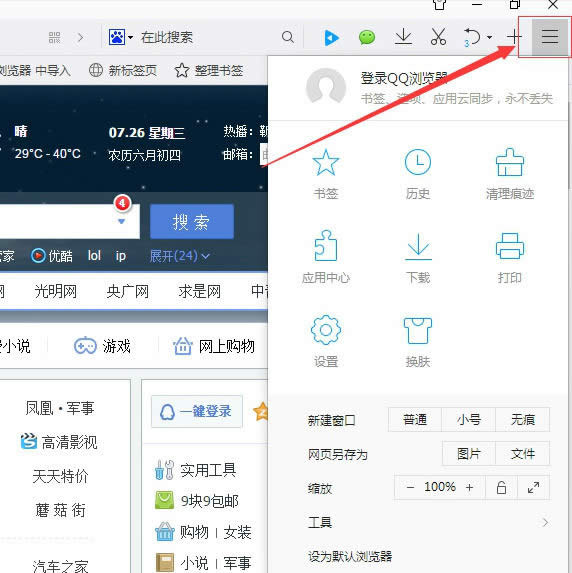The height and width of the screenshot is (573, 572).
Task: Save webpage as 文件
Action: point(523,454)
